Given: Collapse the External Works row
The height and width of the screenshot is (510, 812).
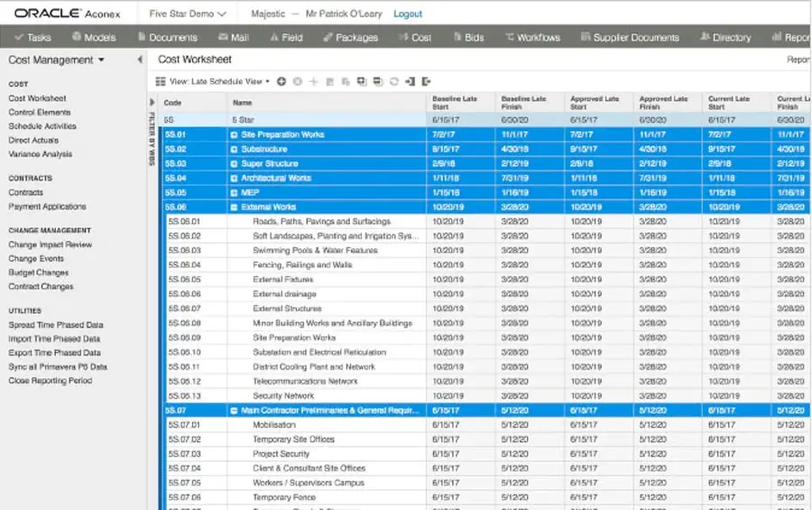Looking at the screenshot, I should pyautogui.click(x=234, y=208).
